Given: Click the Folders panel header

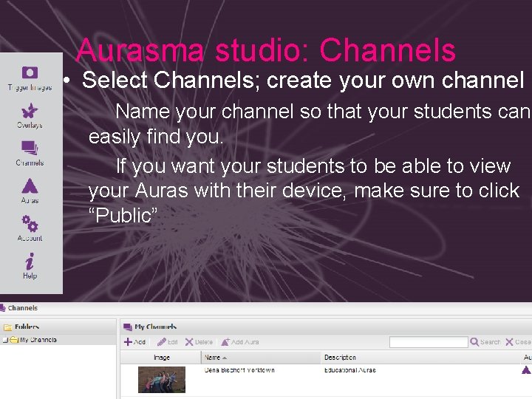Looking at the screenshot, I should tap(58, 327).
